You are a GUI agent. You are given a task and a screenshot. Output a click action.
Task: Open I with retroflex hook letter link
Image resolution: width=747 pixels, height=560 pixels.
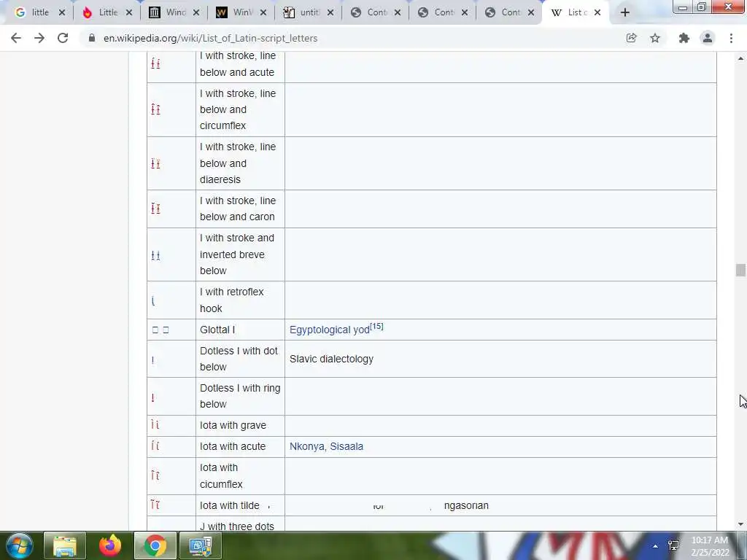[x=153, y=300]
